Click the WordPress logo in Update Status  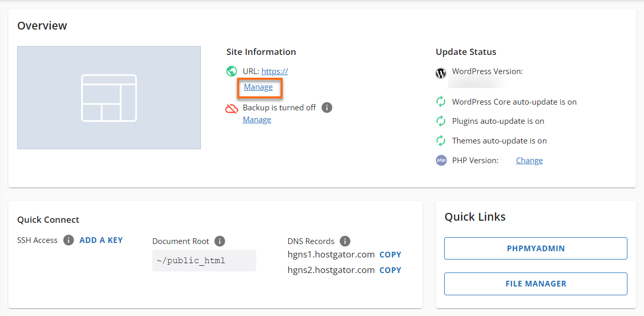[x=441, y=73]
